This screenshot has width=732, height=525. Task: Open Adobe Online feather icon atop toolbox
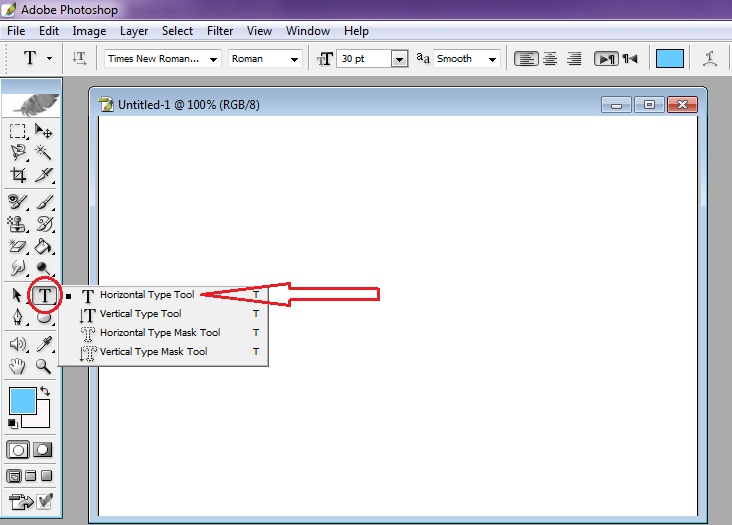32,103
